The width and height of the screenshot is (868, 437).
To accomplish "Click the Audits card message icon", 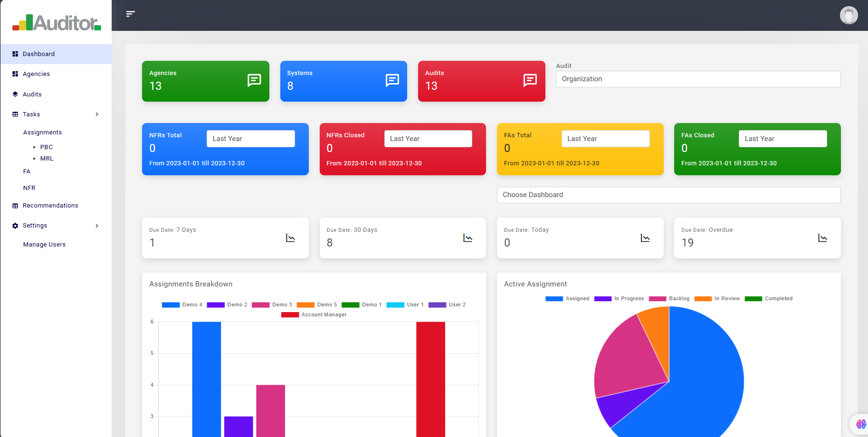I will [530, 80].
